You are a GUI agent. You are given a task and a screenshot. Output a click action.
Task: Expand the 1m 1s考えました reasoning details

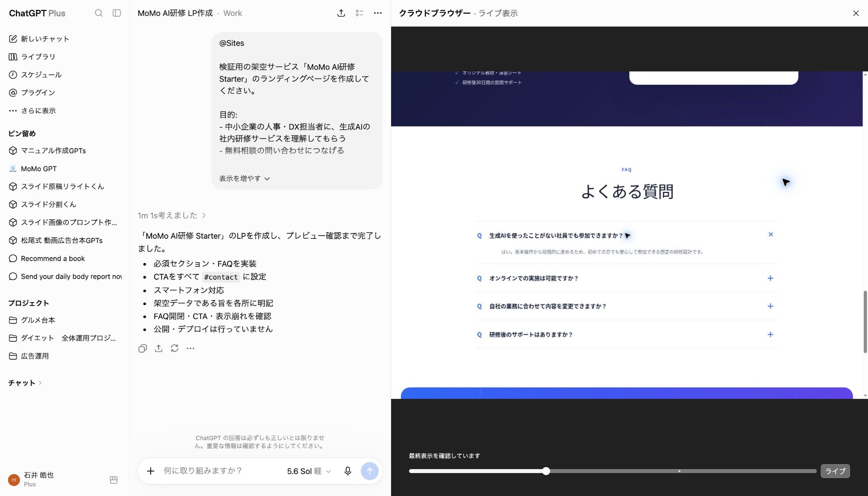pos(172,215)
